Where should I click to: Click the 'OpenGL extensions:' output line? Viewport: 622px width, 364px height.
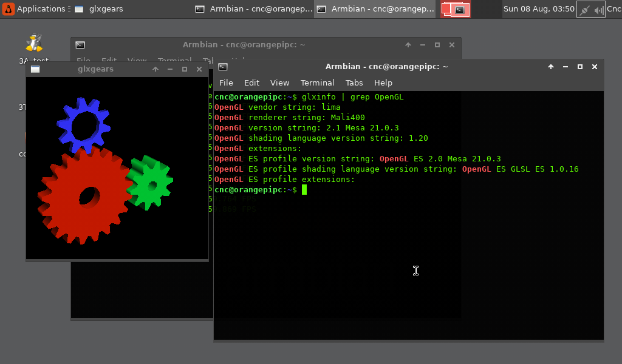[258, 149]
